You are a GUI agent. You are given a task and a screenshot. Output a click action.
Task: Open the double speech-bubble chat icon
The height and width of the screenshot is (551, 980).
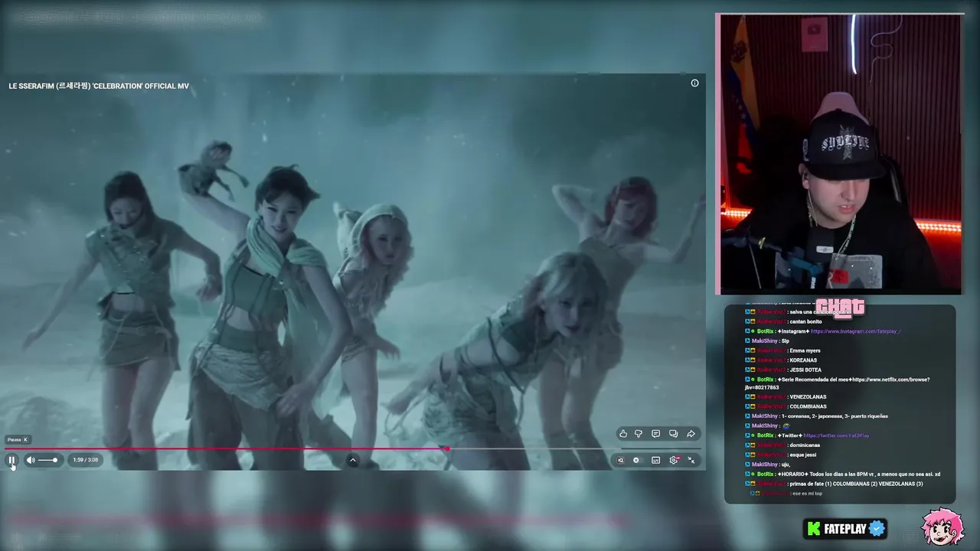pos(674,434)
